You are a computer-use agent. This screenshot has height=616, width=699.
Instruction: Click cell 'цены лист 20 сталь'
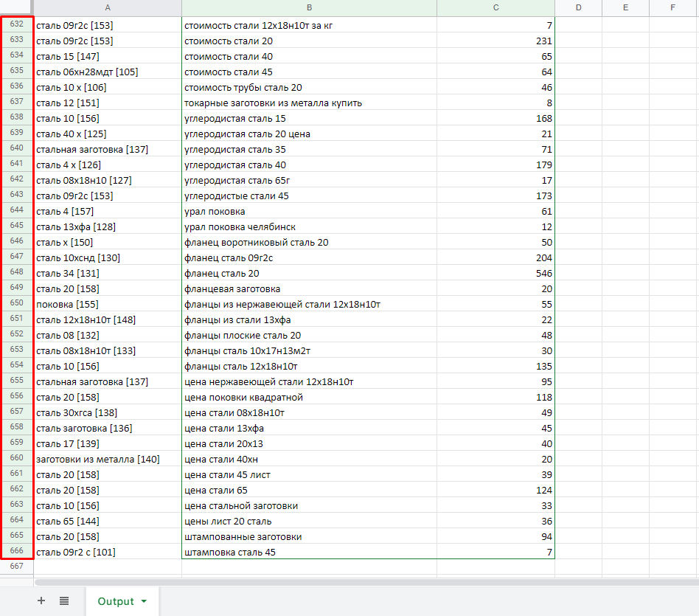coord(309,521)
